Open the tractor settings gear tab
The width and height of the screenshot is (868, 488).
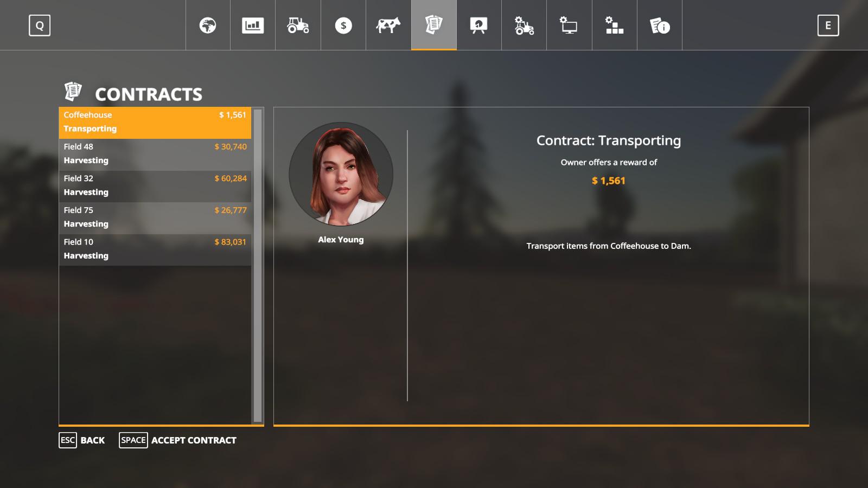524,25
